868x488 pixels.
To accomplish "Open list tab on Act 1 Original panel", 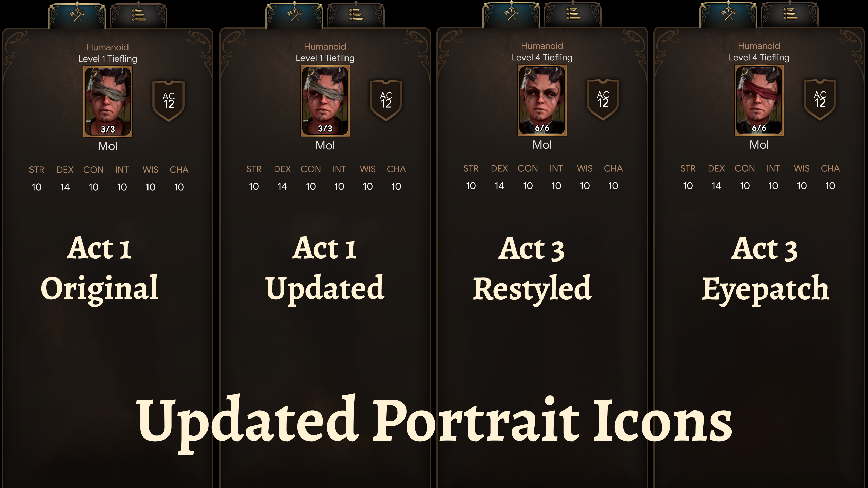I will [x=139, y=16].
